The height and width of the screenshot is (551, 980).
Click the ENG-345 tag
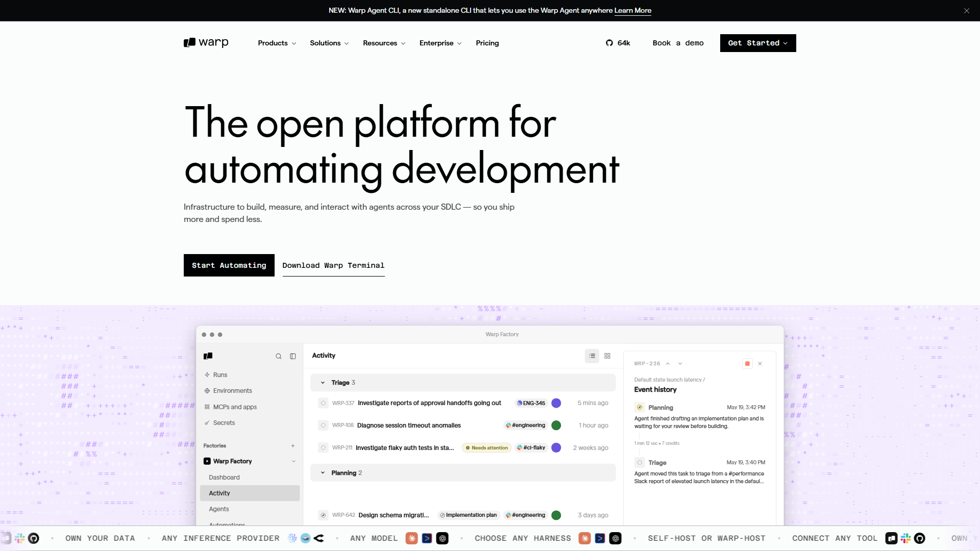pyautogui.click(x=531, y=403)
